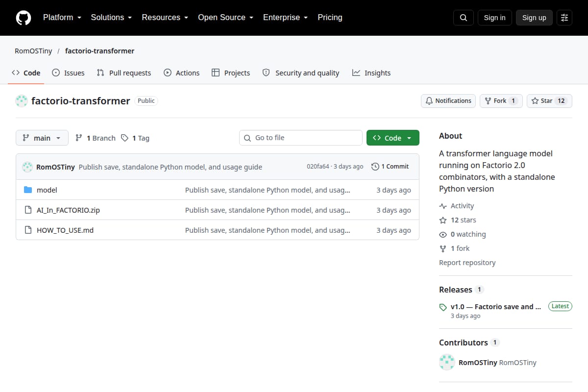Open the Activity link in About
588x392 pixels.
click(457, 206)
